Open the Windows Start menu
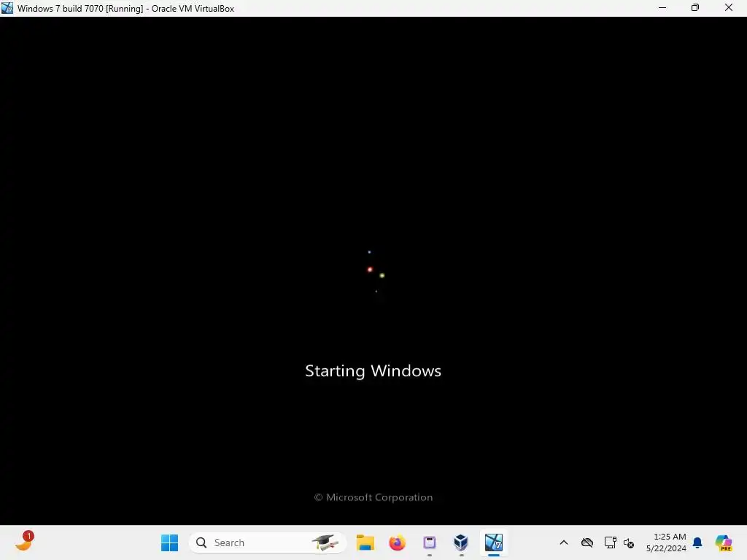Screen dimensions: 747x560 click(x=169, y=542)
